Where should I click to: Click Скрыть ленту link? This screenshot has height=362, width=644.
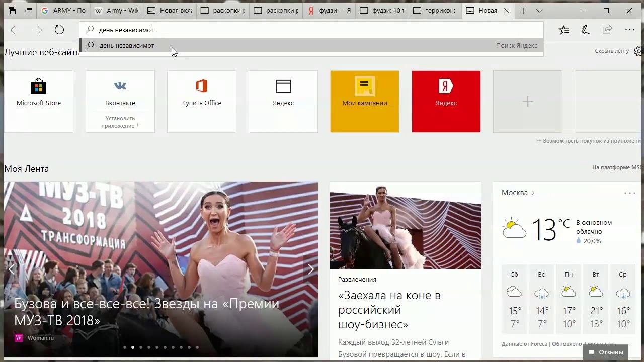pyautogui.click(x=612, y=51)
